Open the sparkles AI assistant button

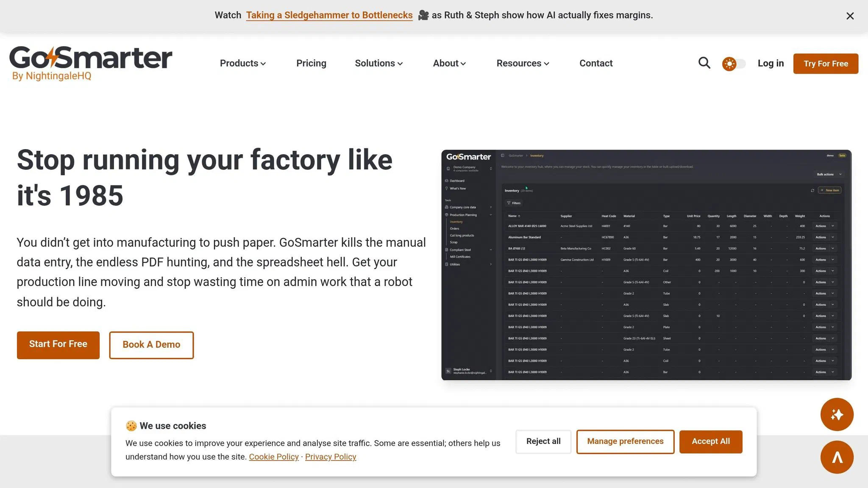[837, 414]
